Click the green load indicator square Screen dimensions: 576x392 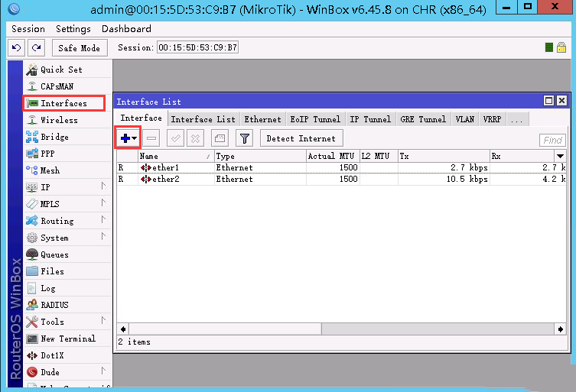(549, 47)
